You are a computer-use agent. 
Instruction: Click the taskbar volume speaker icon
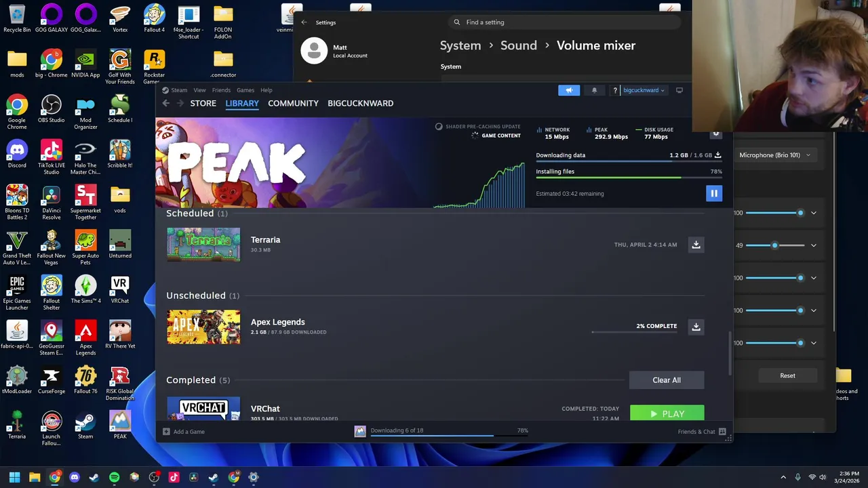pyautogui.click(x=823, y=477)
